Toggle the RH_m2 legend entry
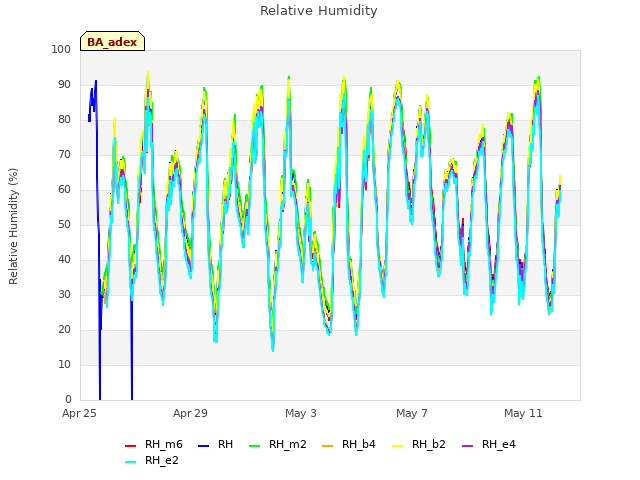The width and height of the screenshot is (640, 480). pos(278,444)
